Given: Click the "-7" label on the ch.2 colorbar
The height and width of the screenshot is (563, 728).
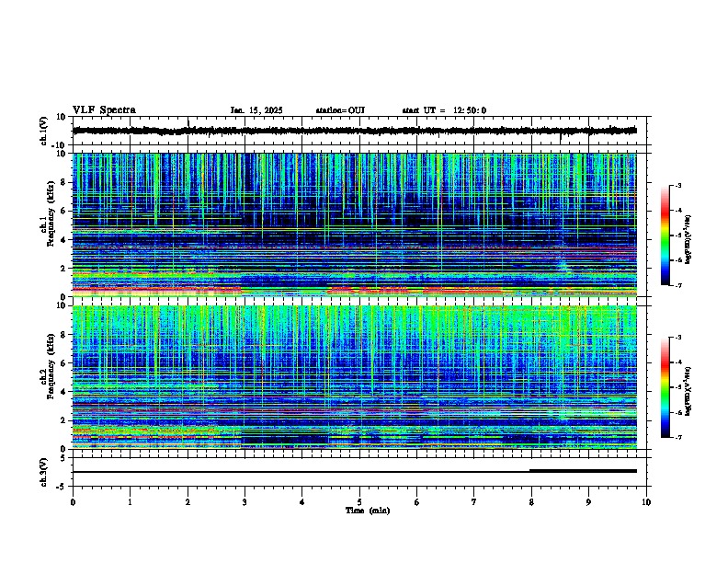Looking at the screenshot, I should click(x=677, y=437).
